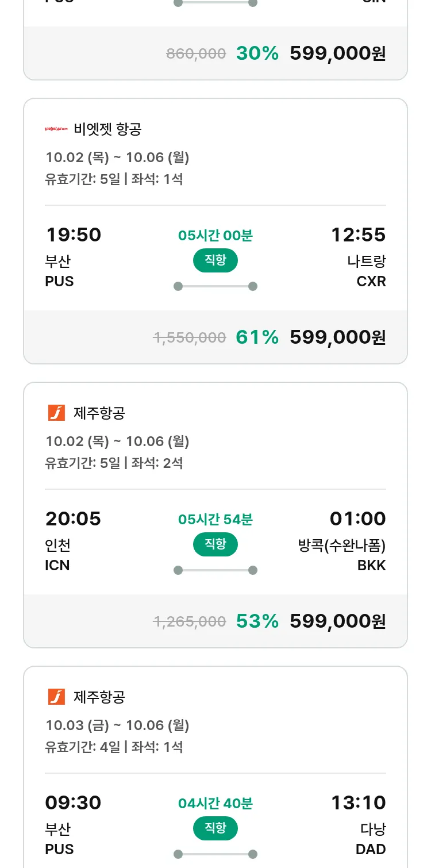Click the Jeju Air logo on Da Nang flight card

[56, 697]
